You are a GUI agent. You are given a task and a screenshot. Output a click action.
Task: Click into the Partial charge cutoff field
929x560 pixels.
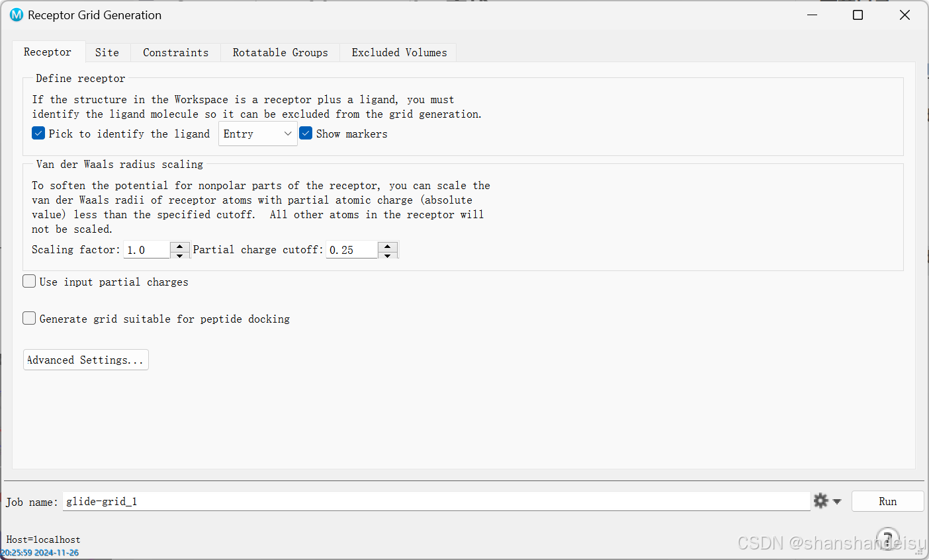point(352,250)
